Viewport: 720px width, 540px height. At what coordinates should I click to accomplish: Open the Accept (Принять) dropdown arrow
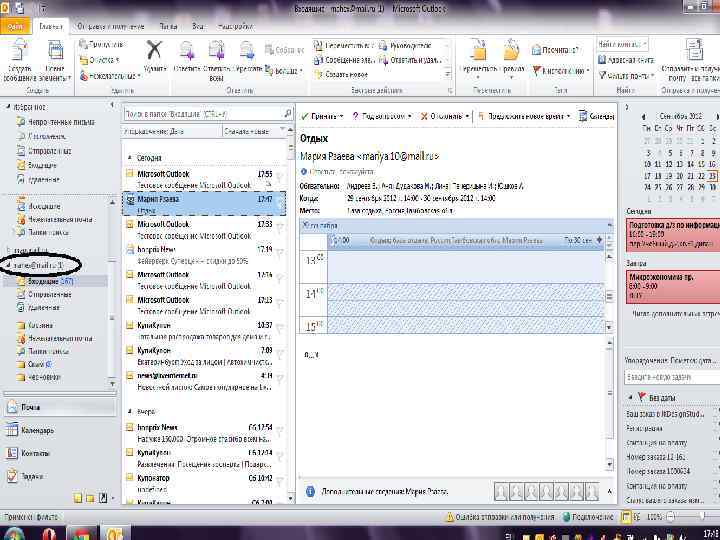click(341, 116)
